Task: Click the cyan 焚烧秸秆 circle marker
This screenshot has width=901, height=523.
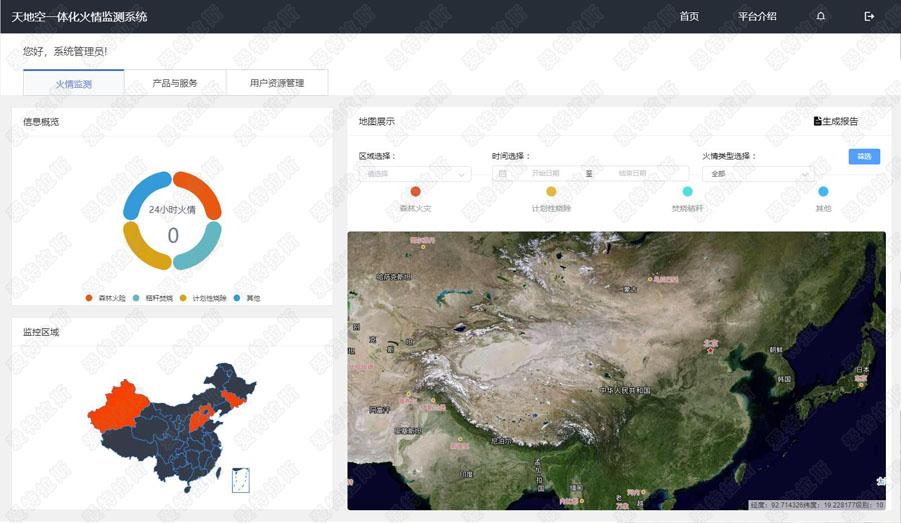Action: pyautogui.click(x=687, y=191)
